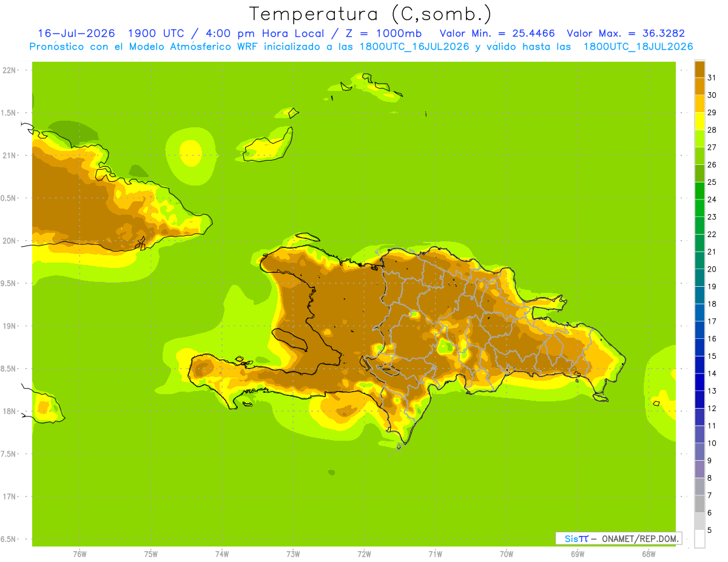
Task: Click the legend value 26
Action: point(712,165)
